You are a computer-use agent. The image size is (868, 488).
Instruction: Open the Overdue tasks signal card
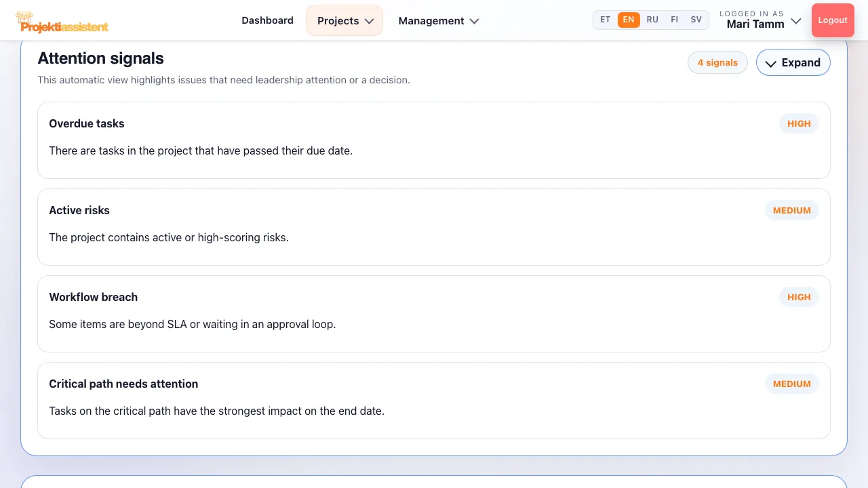click(x=434, y=140)
